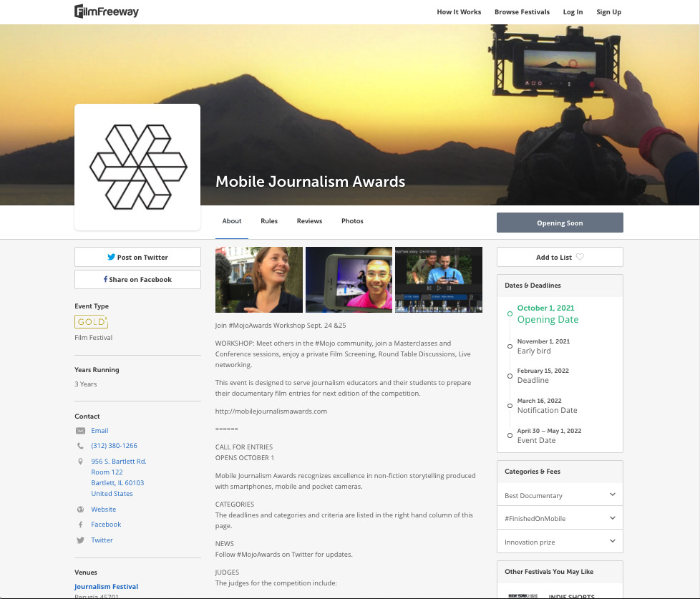This screenshot has width=700, height=599.
Task: Open the Website contact link
Action: pos(104,510)
